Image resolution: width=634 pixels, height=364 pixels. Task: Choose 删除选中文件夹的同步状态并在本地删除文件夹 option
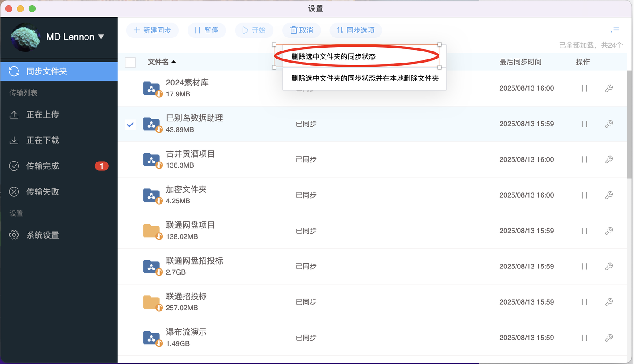coord(365,78)
